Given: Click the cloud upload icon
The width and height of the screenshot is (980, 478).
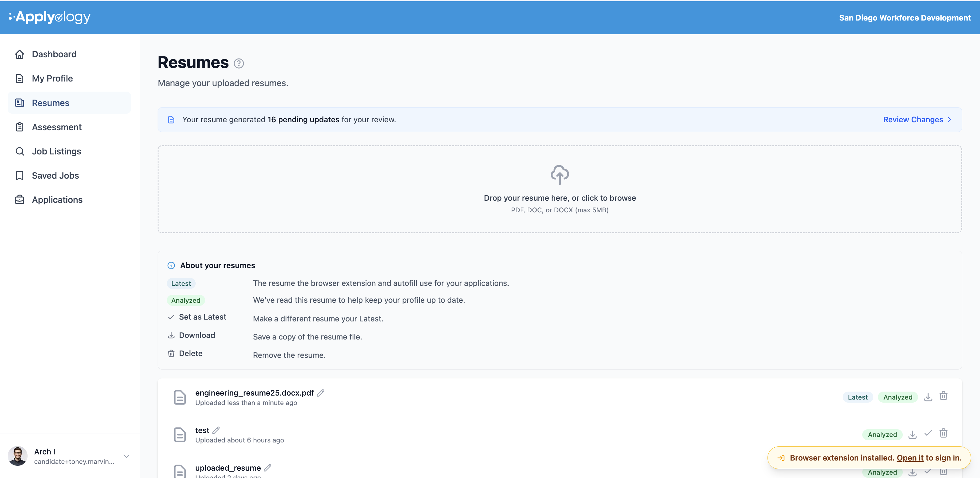Looking at the screenshot, I should [x=560, y=175].
